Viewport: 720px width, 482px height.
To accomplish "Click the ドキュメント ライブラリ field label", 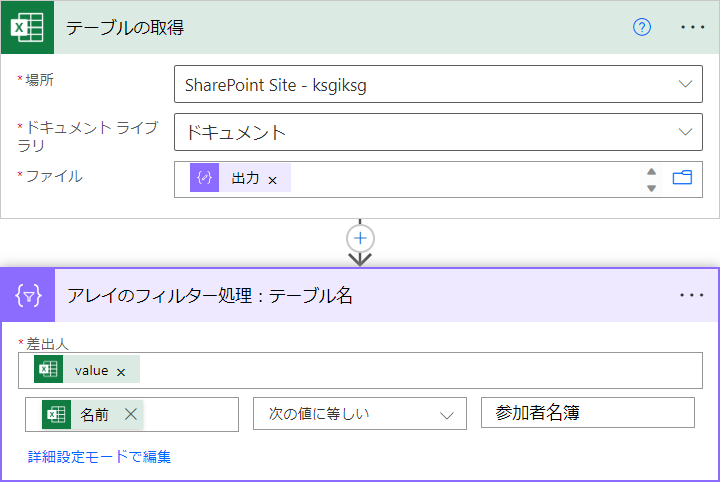I will pos(88,136).
